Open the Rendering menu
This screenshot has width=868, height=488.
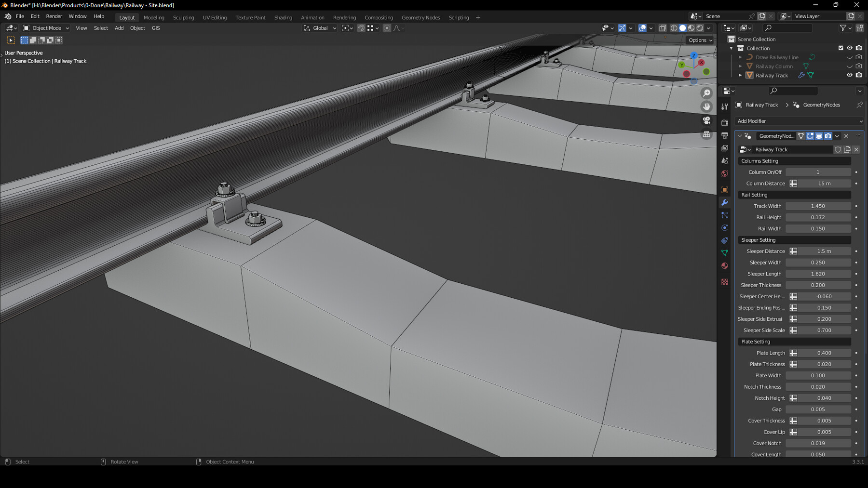pos(344,17)
